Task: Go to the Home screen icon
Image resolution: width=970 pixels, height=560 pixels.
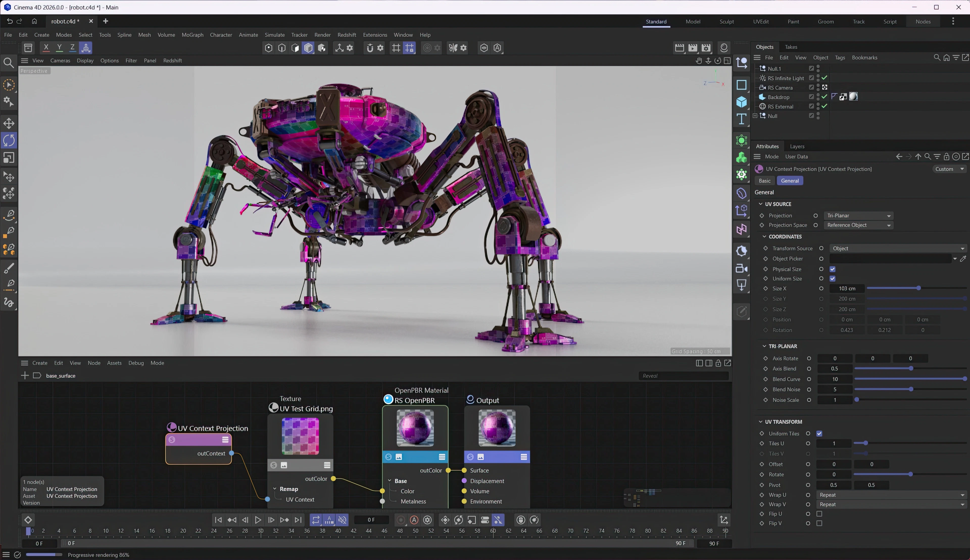Action: 34,21
